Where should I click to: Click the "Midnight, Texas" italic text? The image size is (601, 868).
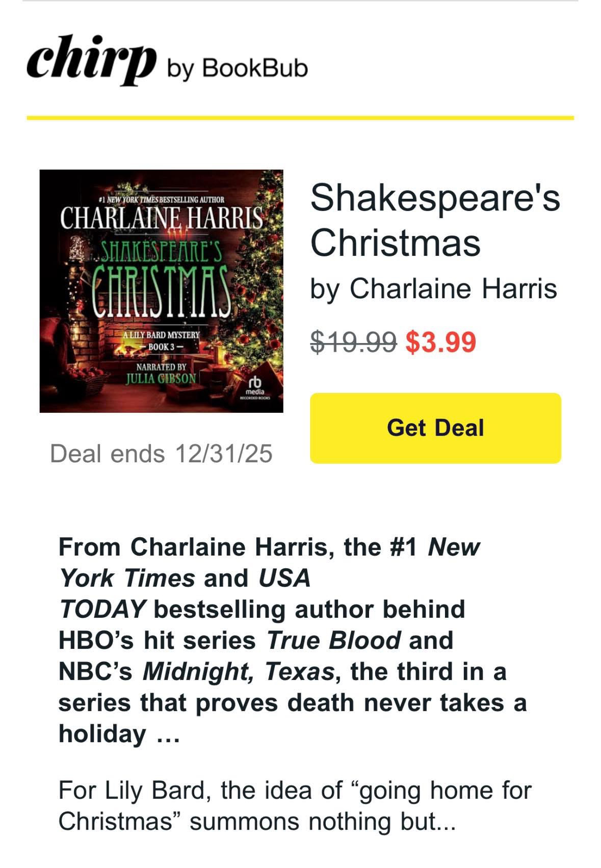pos(238,671)
